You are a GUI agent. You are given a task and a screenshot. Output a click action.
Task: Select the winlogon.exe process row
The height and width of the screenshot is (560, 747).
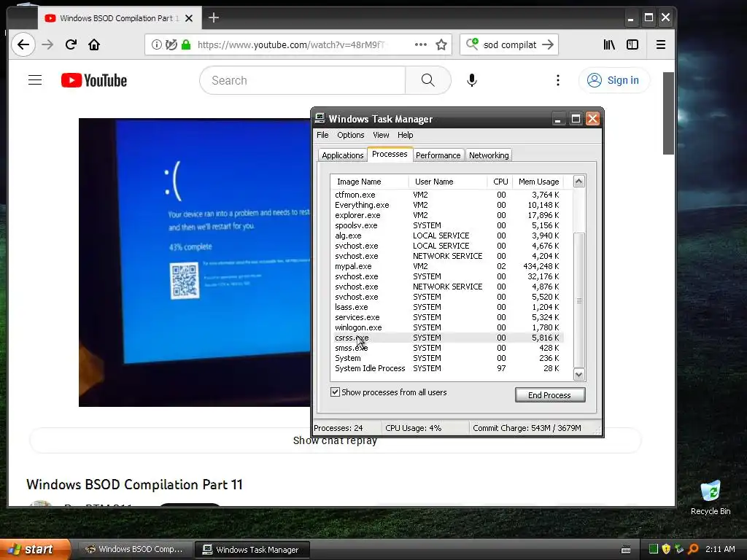tap(447, 327)
